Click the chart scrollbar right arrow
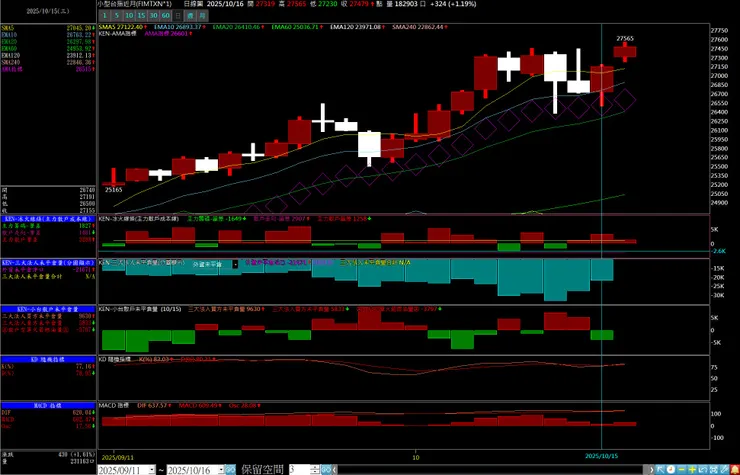 [651, 470]
